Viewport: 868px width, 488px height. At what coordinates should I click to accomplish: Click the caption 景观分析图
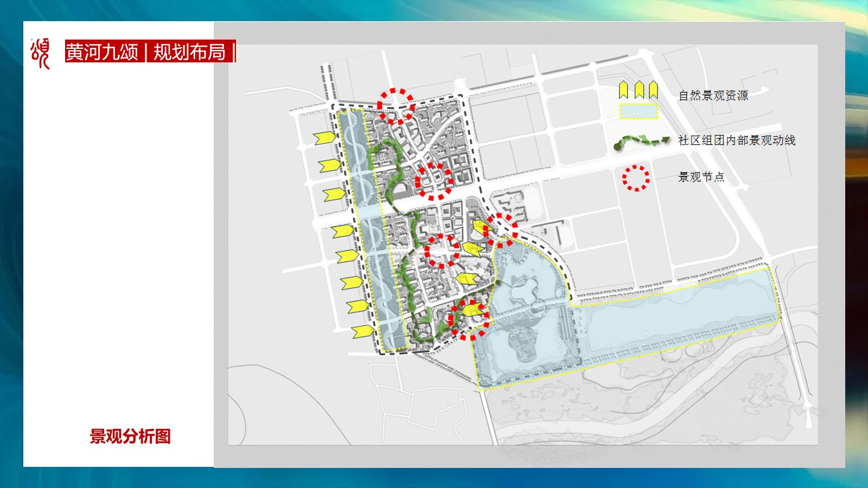pyautogui.click(x=130, y=436)
